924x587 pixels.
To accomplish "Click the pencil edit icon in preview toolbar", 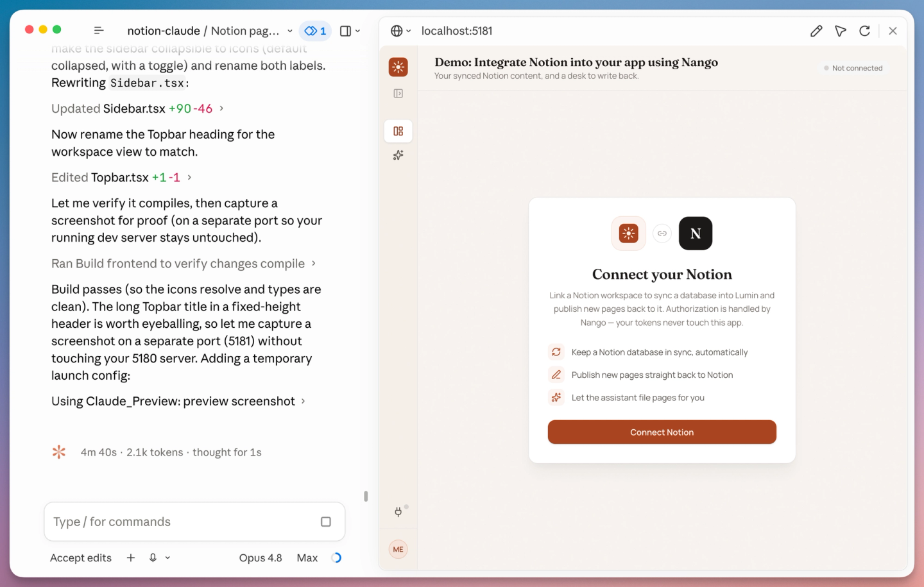I will [x=816, y=31].
